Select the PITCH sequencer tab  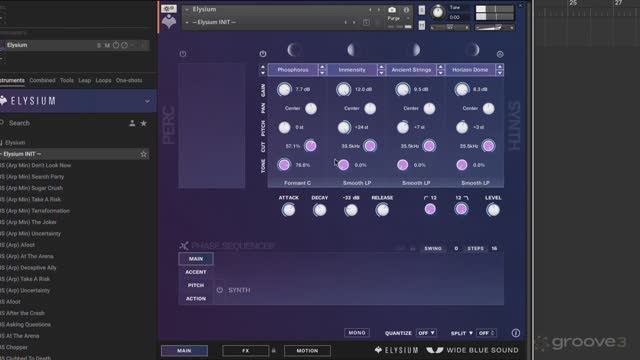click(196, 285)
